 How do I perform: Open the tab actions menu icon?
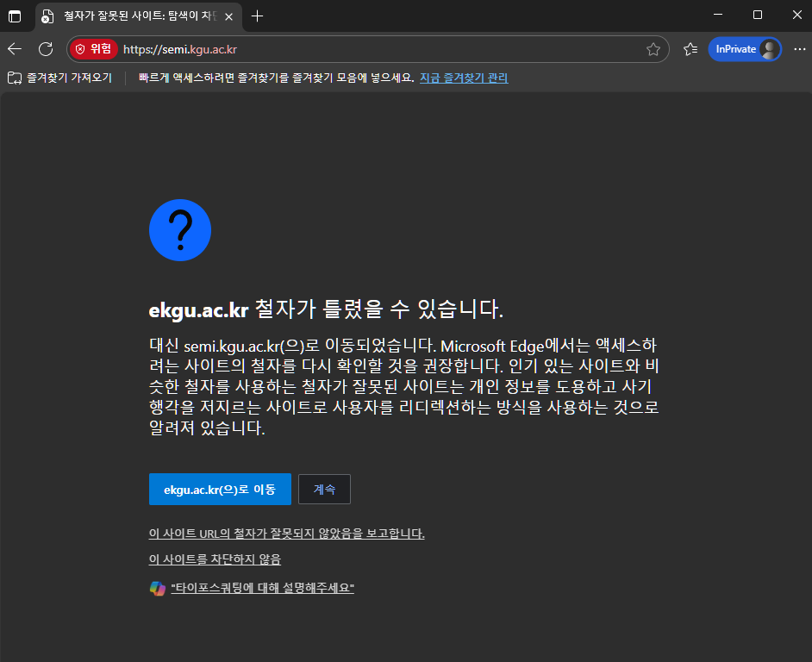click(x=15, y=16)
